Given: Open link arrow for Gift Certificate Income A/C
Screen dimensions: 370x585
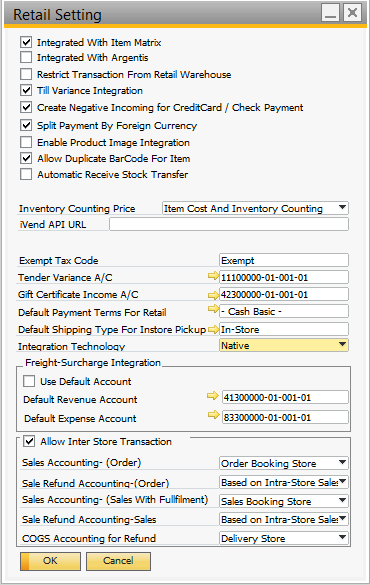Looking at the screenshot, I should pyautogui.click(x=213, y=295).
